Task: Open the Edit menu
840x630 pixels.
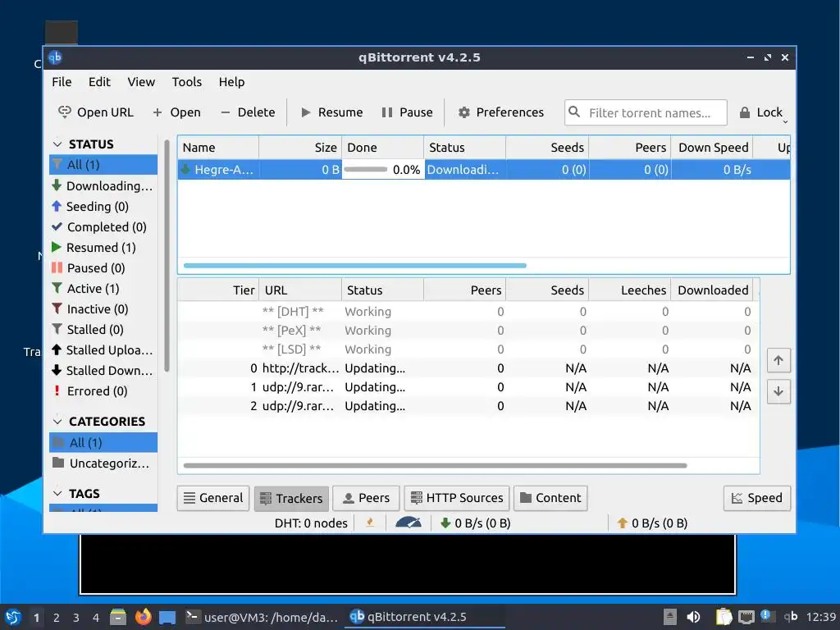Action: (99, 82)
